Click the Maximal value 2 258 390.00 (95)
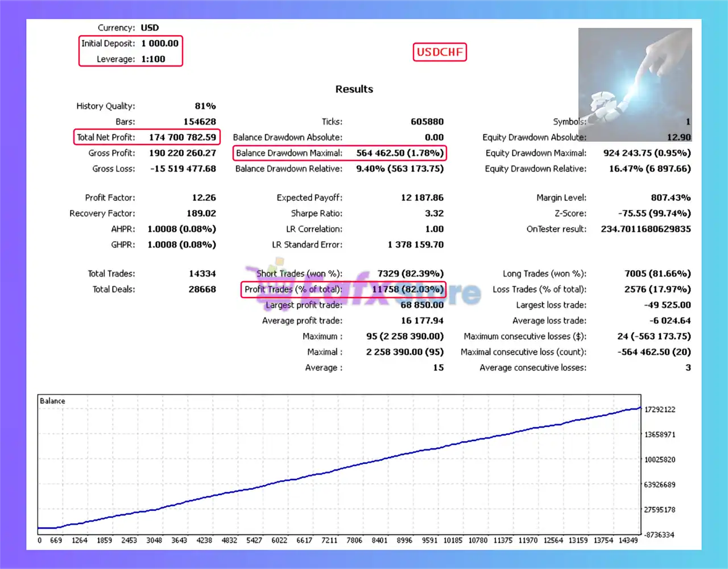Screen dimensions: 728x569 [405, 352]
